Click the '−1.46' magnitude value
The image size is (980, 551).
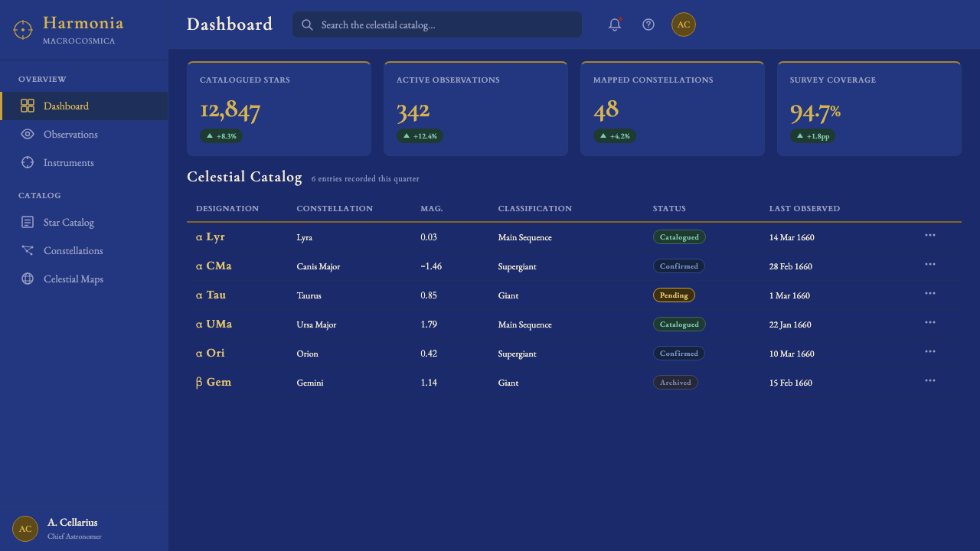tap(431, 266)
